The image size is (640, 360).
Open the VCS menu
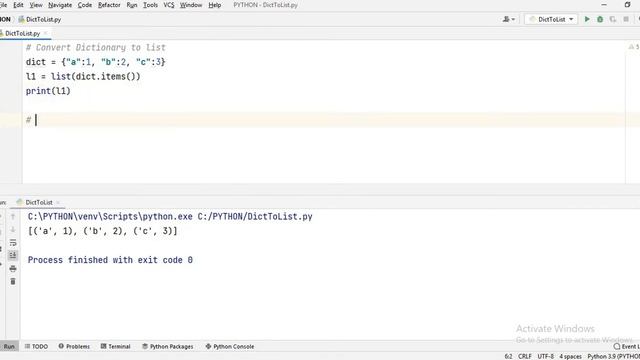169,5
